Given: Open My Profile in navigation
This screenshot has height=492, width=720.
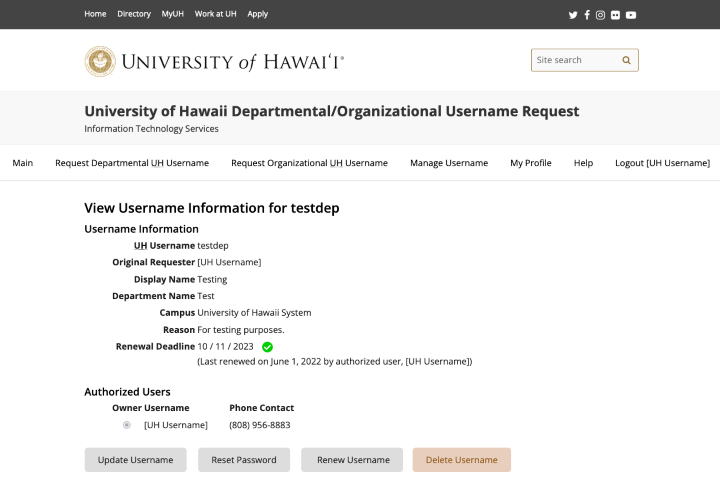Looking at the screenshot, I should coord(531,163).
